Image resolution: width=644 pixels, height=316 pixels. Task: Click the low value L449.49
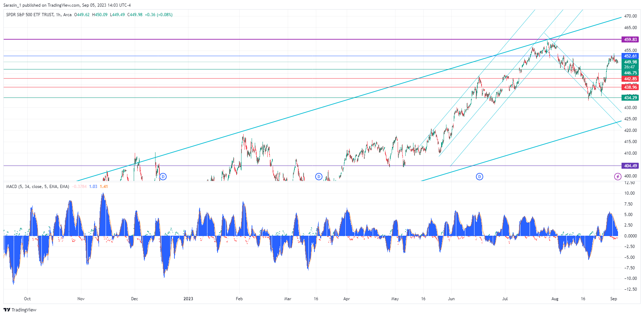tap(117, 15)
